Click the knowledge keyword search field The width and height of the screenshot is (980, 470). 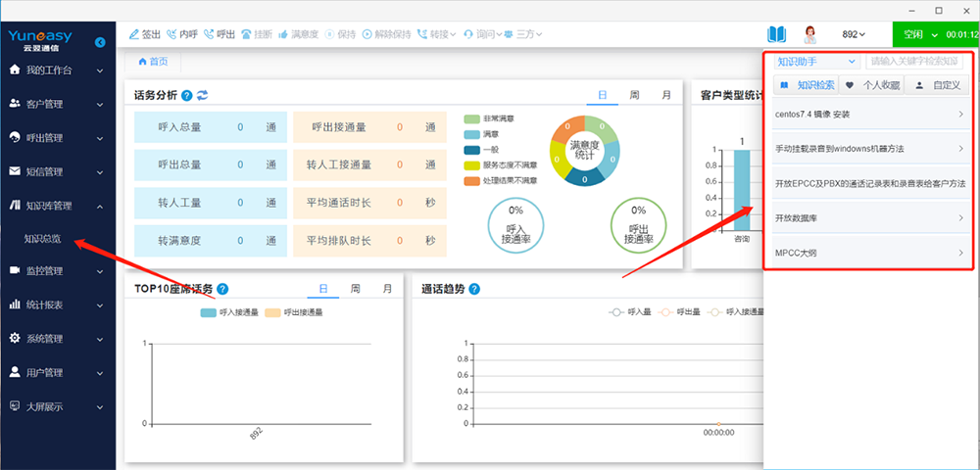click(914, 62)
